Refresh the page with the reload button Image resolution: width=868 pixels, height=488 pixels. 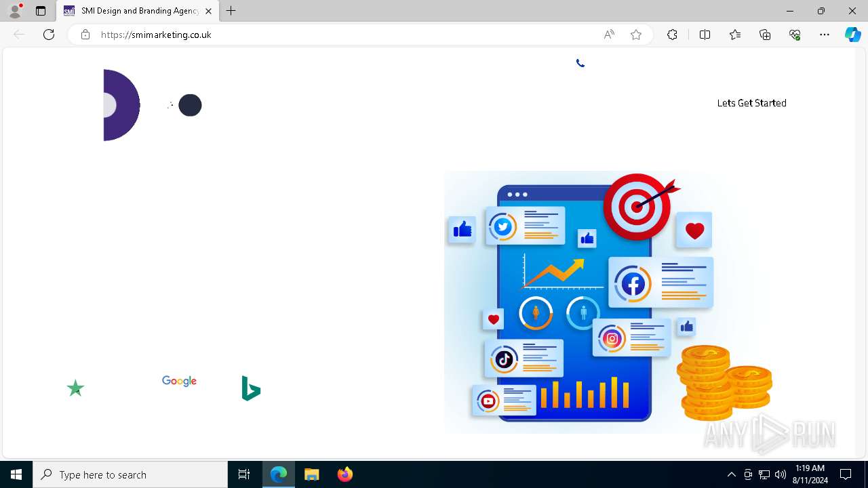pyautogui.click(x=49, y=35)
